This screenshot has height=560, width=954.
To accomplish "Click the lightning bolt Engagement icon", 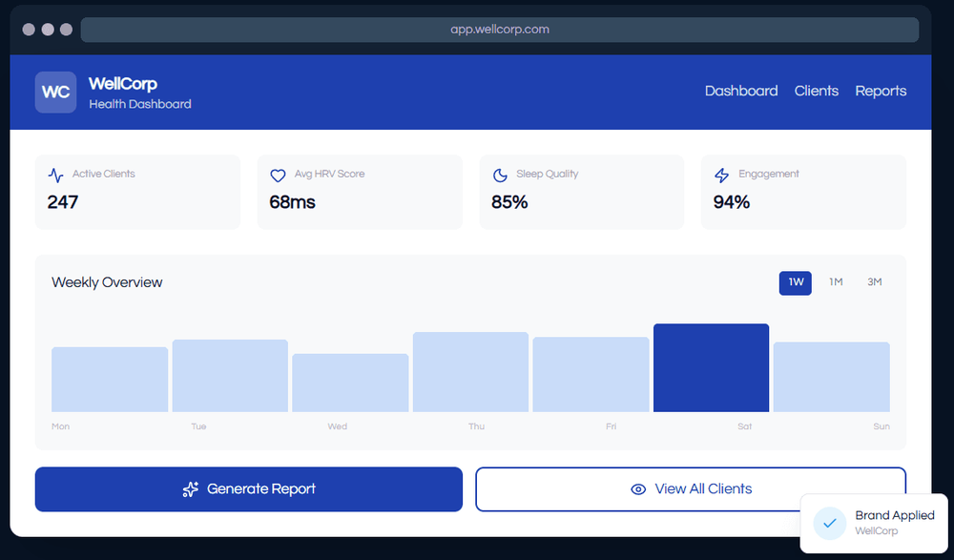I will coord(722,176).
